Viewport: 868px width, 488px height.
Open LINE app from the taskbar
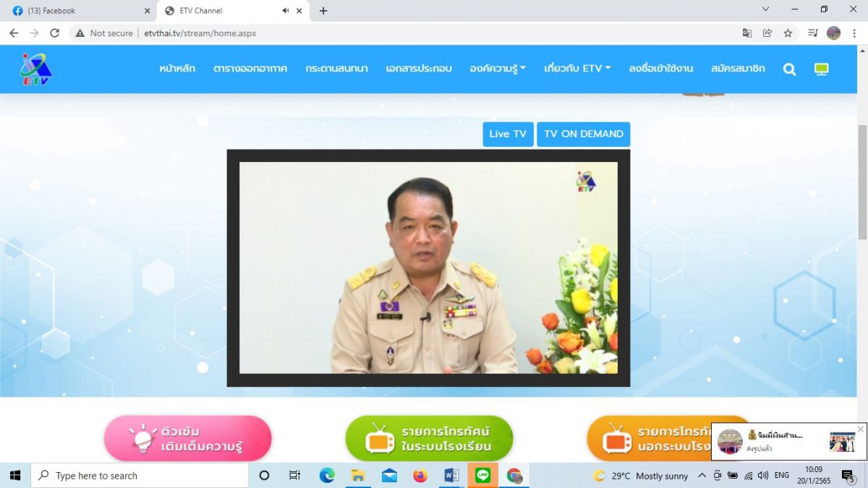[482, 475]
